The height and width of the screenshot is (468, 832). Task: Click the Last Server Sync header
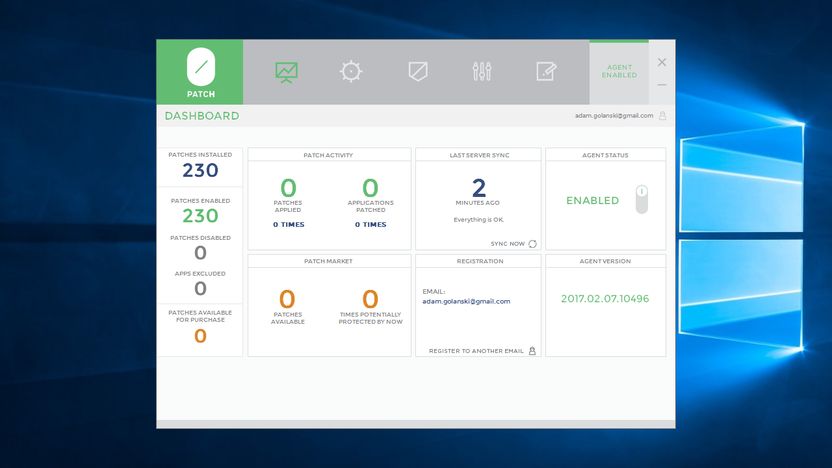[479, 155]
